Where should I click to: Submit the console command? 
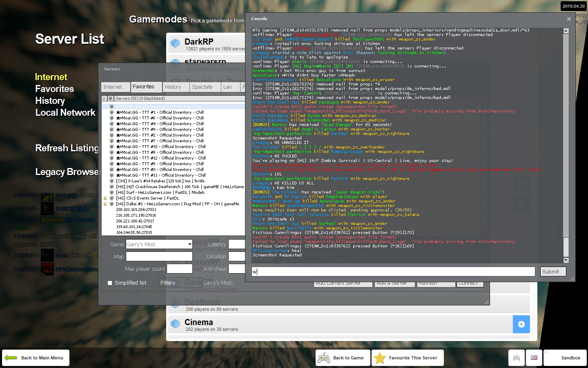click(x=553, y=272)
